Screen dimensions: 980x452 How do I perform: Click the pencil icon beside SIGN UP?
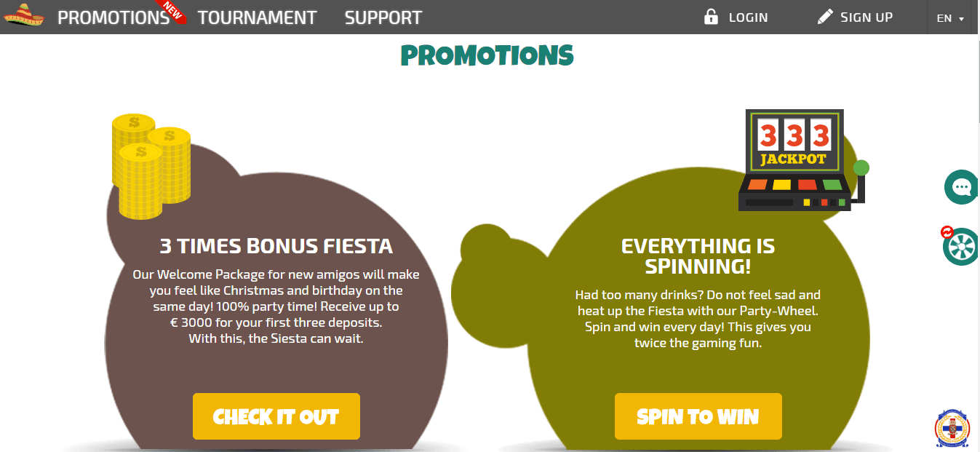click(824, 17)
